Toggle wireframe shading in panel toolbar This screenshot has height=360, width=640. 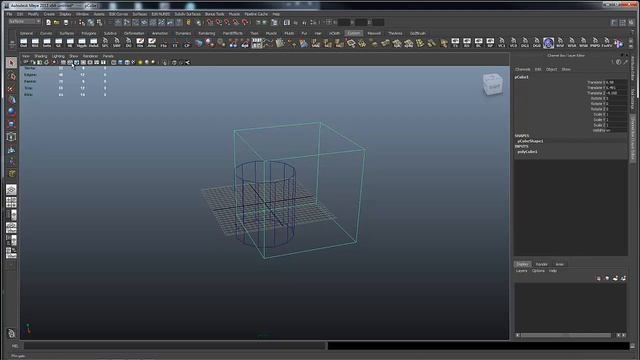(x=113, y=62)
